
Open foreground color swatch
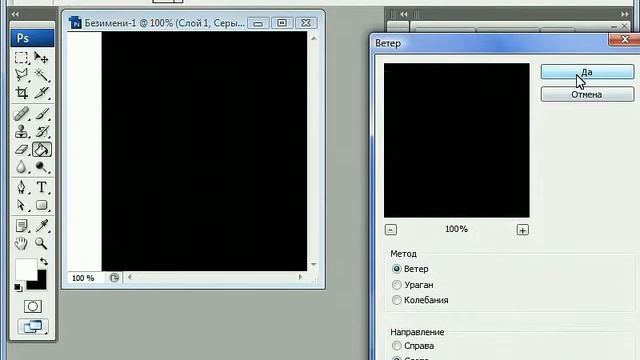click(x=26, y=269)
